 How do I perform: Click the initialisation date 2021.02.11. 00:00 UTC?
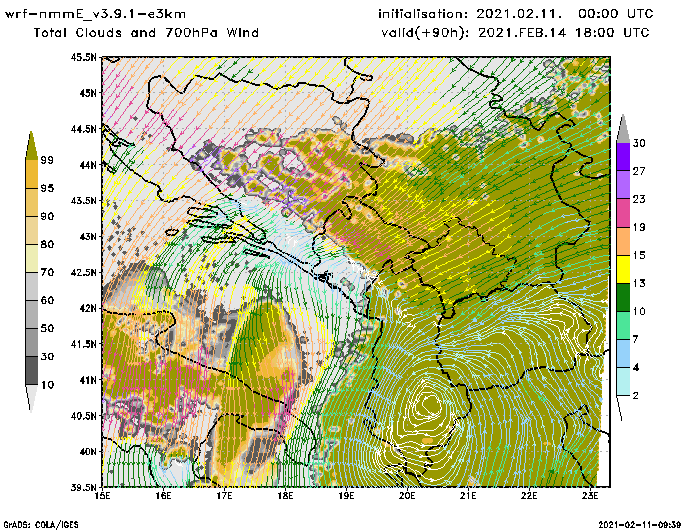(565, 14)
